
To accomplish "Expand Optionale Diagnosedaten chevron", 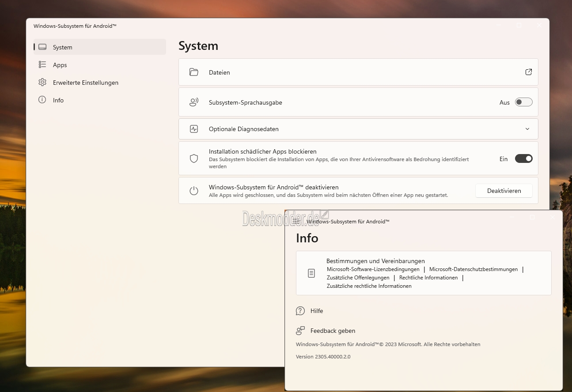I will tap(527, 129).
